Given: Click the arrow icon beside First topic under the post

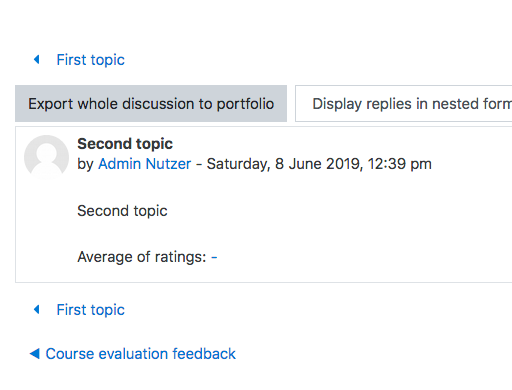Looking at the screenshot, I should (x=37, y=310).
